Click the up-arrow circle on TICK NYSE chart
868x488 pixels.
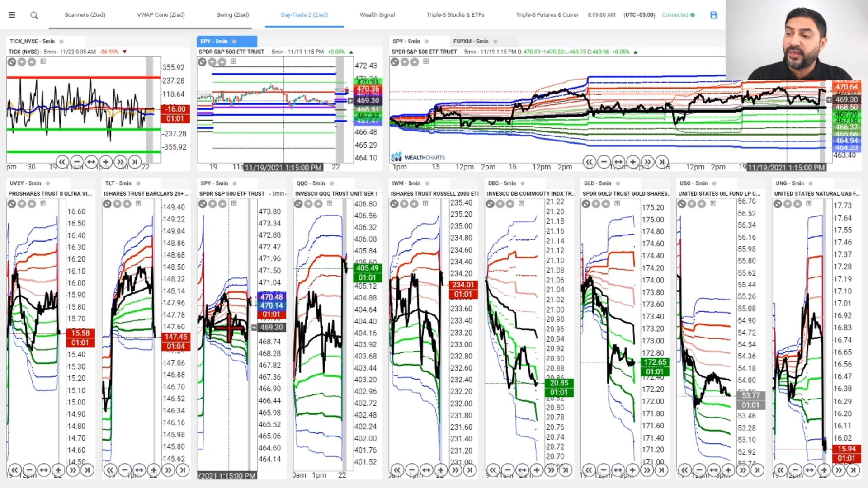click(x=32, y=62)
